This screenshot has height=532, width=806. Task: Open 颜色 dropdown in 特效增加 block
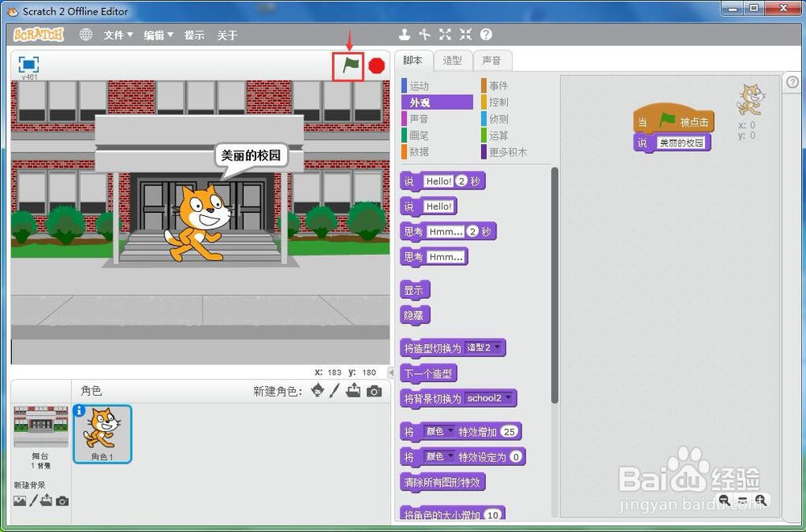pyautogui.click(x=439, y=431)
